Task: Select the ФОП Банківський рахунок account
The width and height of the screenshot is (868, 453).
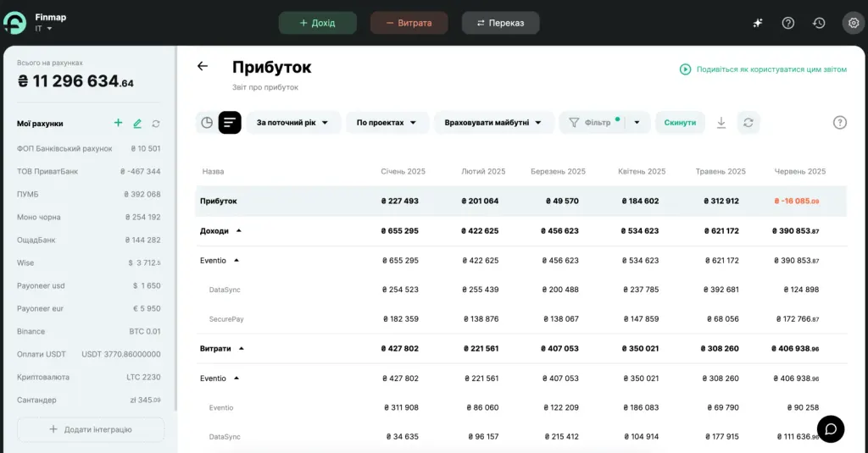Action: 88,148
